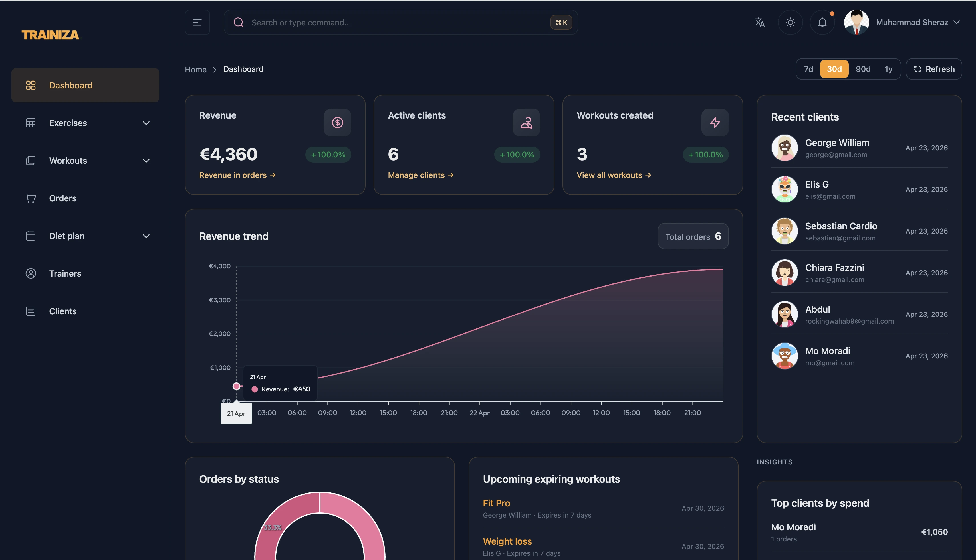Open notifications bell icon
976x560 pixels.
[x=822, y=22]
